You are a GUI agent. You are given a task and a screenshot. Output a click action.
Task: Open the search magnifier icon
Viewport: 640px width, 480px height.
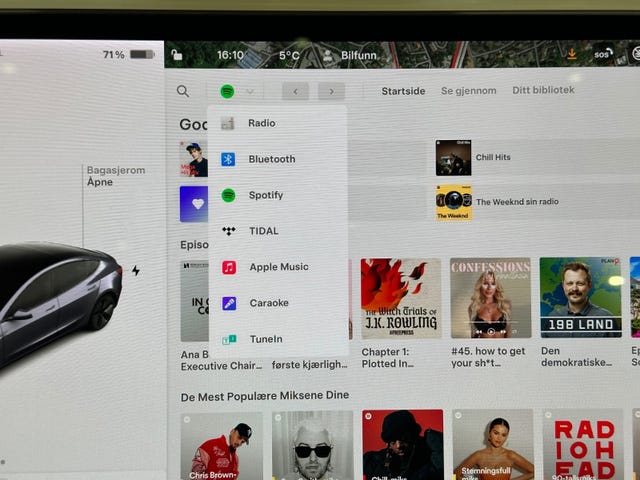183,91
